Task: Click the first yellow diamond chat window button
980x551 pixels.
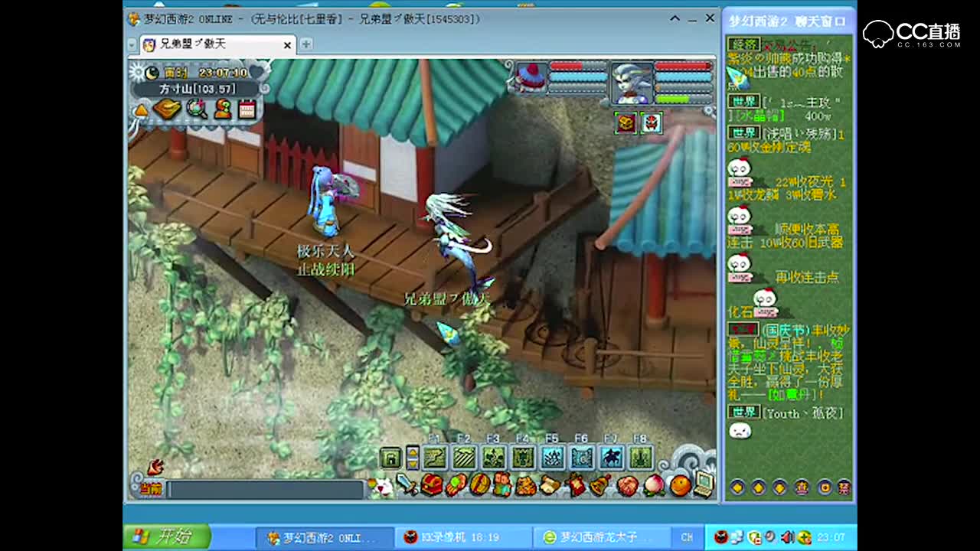Action: [737, 487]
